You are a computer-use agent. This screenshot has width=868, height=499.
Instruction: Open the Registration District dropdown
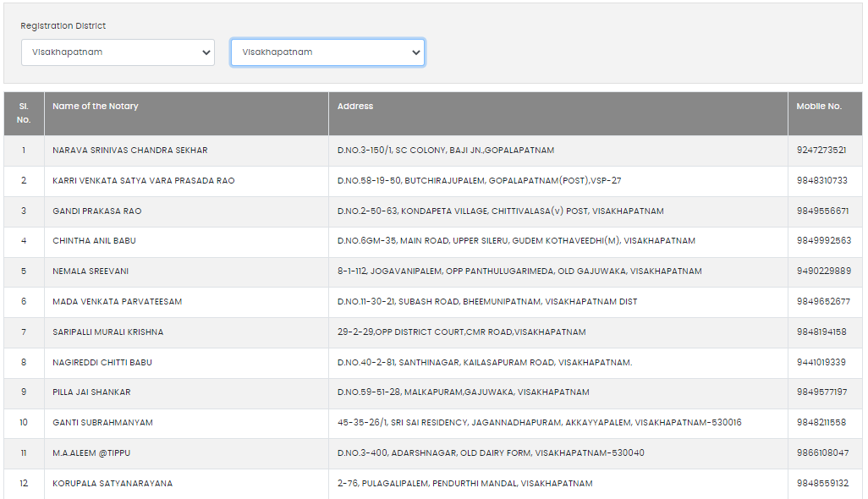pyautogui.click(x=118, y=52)
